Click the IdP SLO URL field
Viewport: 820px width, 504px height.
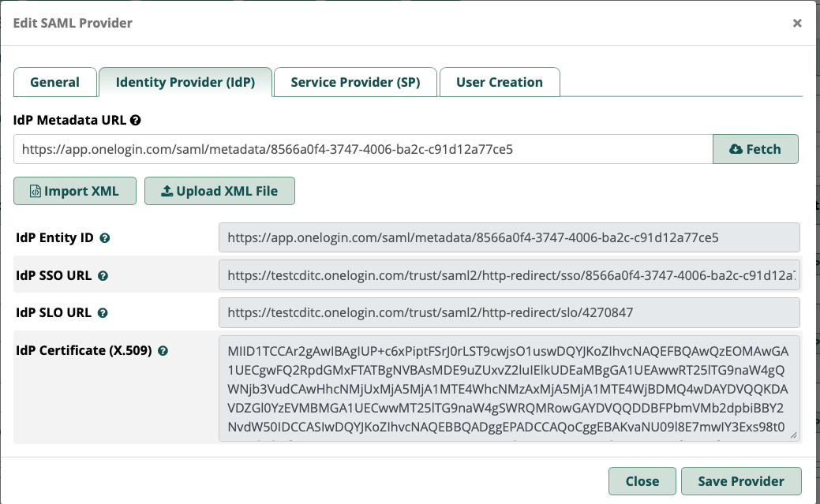point(509,313)
